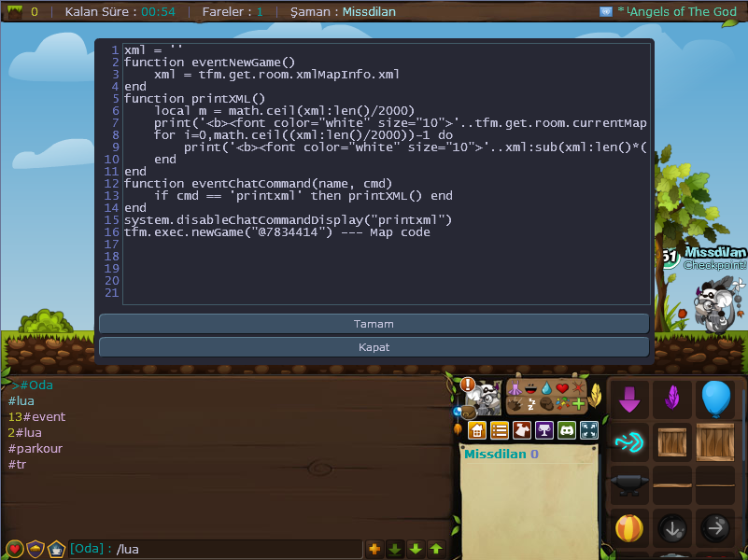Image resolution: width=748 pixels, height=560 pixels.
Task: Click the green down arrow chat button
Action: click(416, 549)
